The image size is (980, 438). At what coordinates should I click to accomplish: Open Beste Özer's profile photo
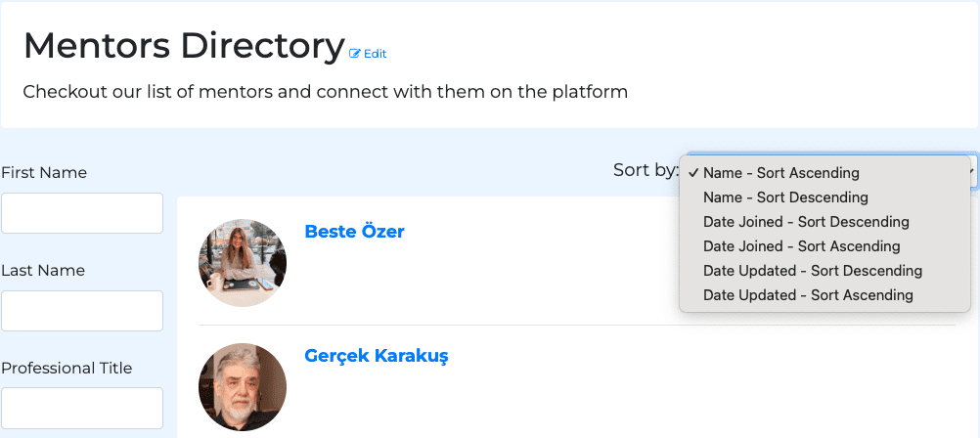click(x=243, y=263)
